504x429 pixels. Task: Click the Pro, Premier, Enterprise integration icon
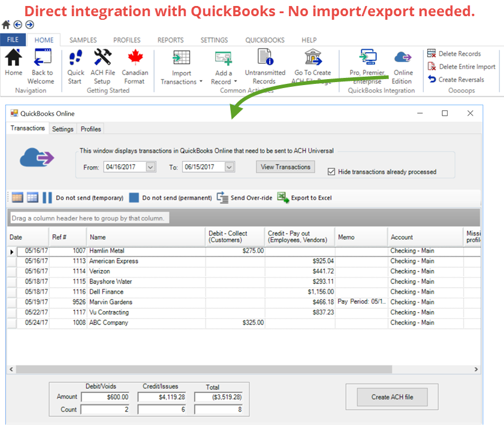coord(367,58)
